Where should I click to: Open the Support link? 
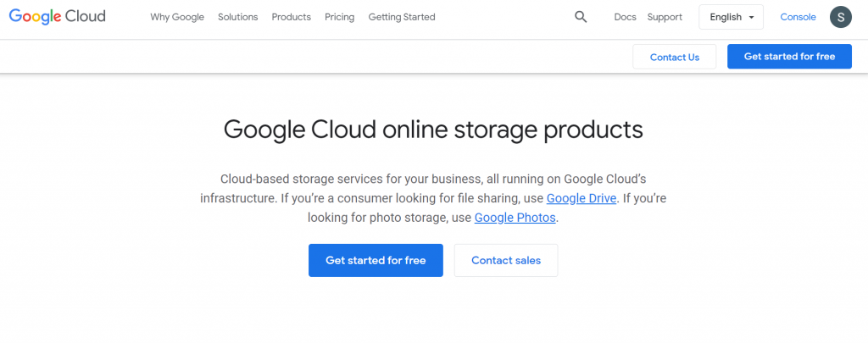(665, 17)
